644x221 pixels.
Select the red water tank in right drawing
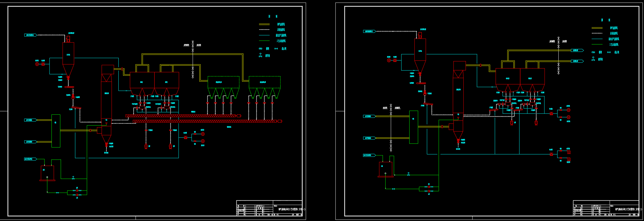pos(386,169)
